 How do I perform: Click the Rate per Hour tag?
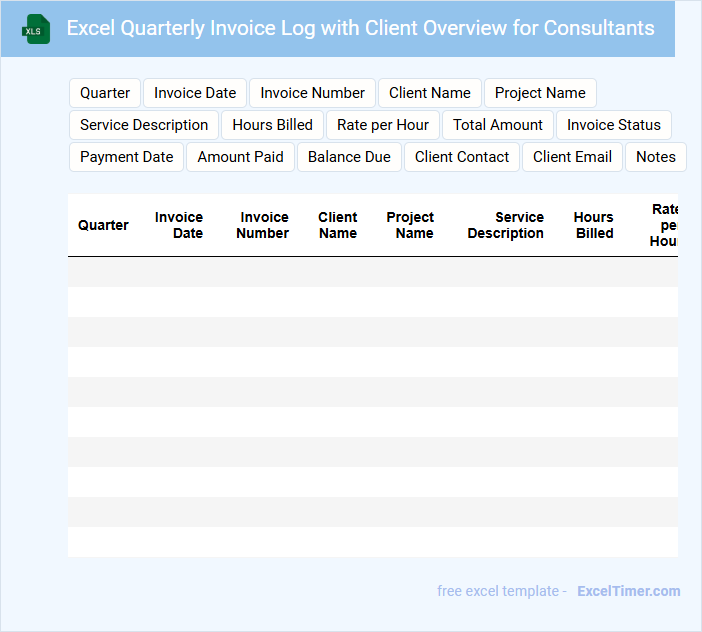pyautogui.click(x=383, y=125)
